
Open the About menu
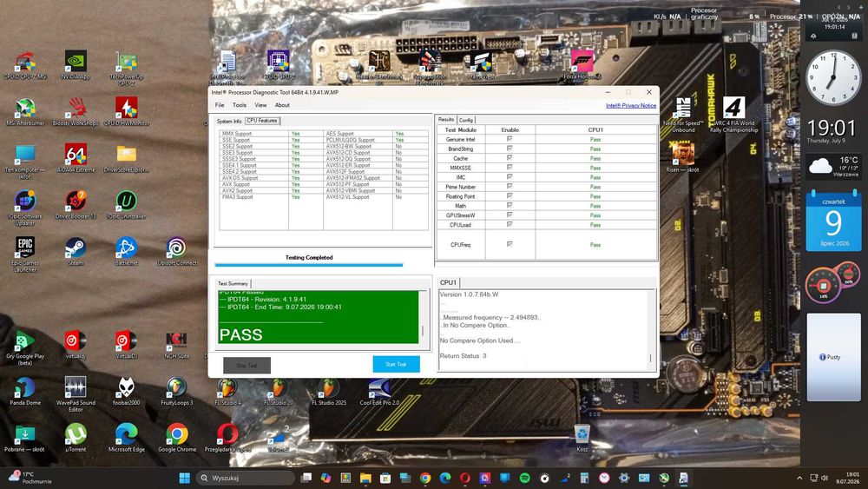click(x=282, y=105)
